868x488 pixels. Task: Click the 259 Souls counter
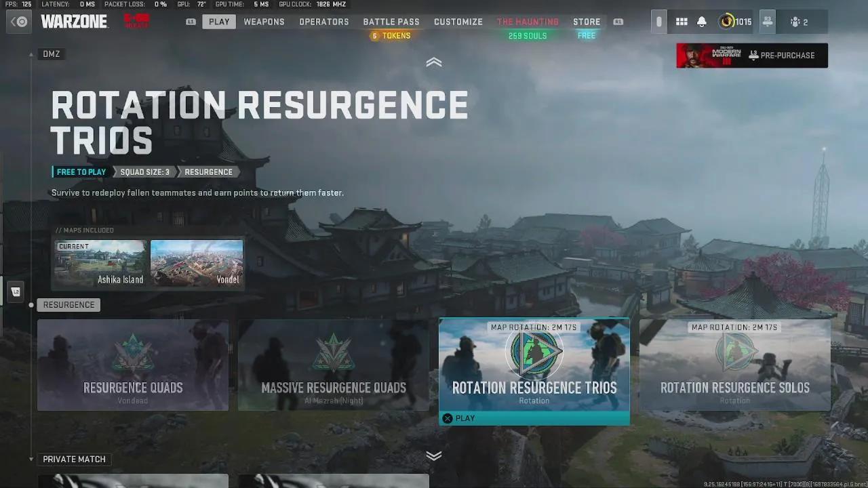[x=528, y=36]
